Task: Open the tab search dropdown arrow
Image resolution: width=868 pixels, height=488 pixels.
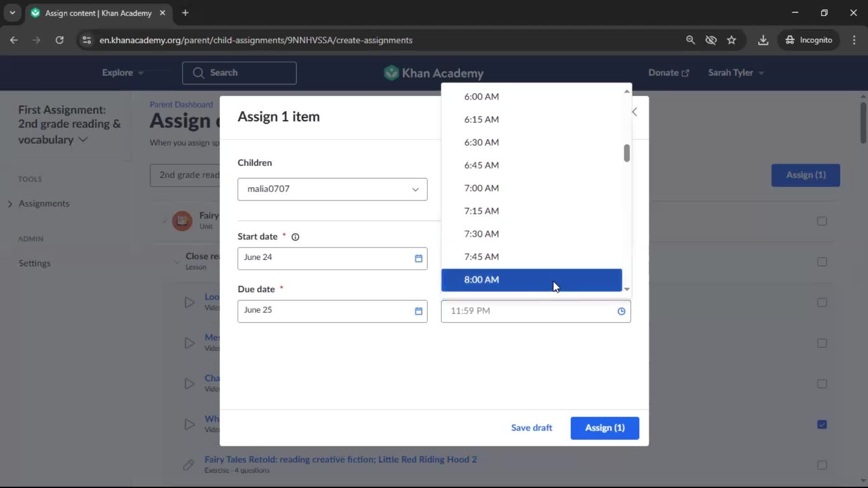Action: [12, 13]
